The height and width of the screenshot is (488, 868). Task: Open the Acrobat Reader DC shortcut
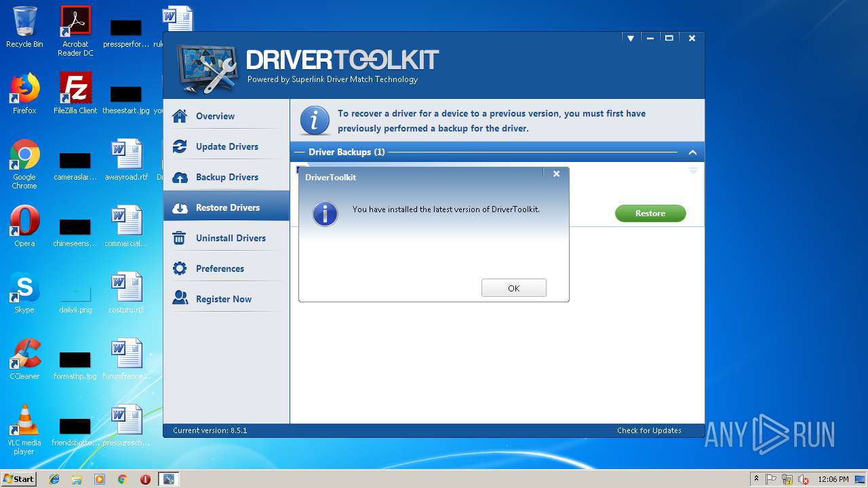75,31
